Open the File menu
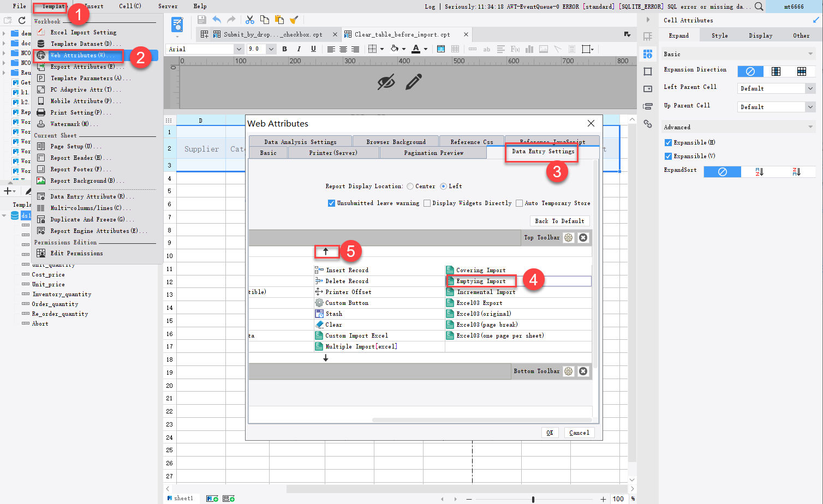 [20, 6]
